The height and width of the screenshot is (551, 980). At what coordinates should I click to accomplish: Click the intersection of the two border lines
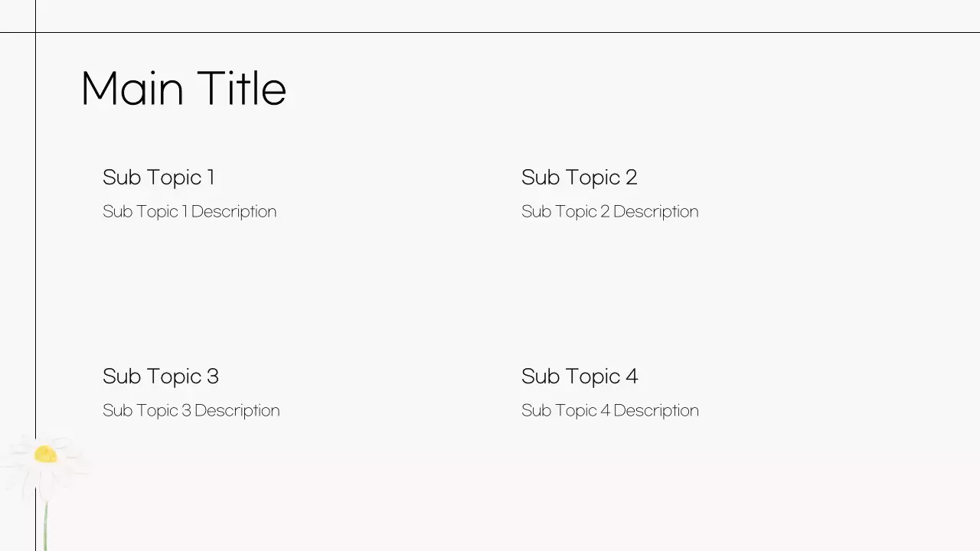pos(35,32)
